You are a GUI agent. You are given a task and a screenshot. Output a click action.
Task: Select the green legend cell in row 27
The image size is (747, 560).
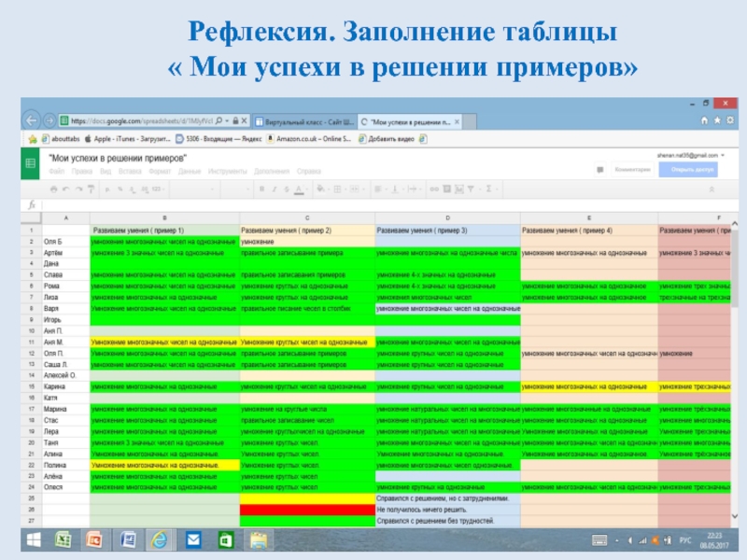(x=307, y=521)
